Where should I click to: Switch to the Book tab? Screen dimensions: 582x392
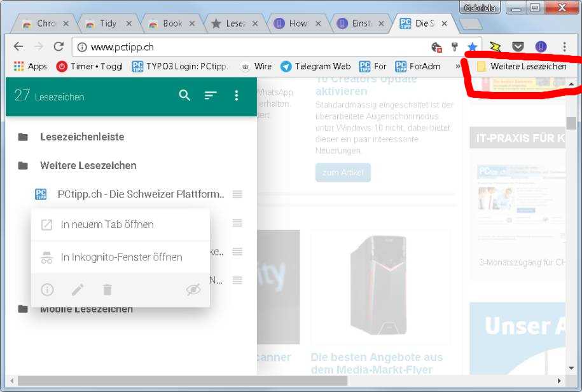(172, 24)
